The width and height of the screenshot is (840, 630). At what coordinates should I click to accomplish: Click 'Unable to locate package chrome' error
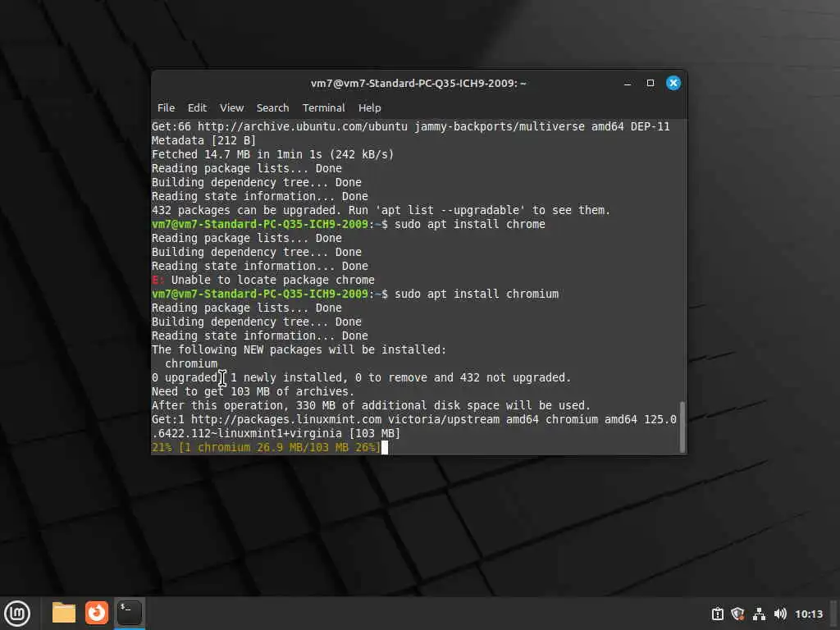[x=272, y=280]
